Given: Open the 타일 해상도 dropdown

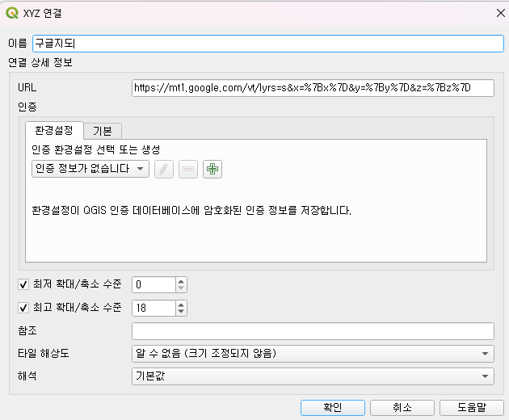Looking at the screenshot, I should point(313,354).
